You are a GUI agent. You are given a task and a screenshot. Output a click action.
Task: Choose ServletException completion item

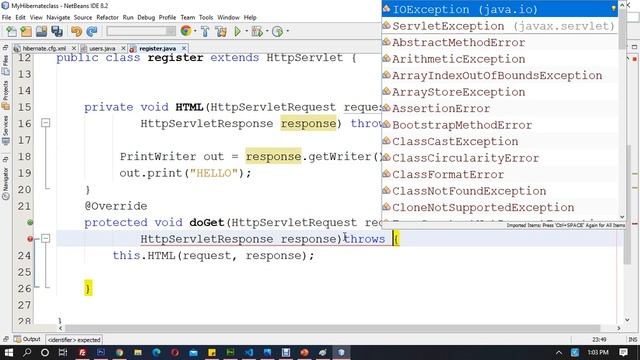click(x=500, y=26)
